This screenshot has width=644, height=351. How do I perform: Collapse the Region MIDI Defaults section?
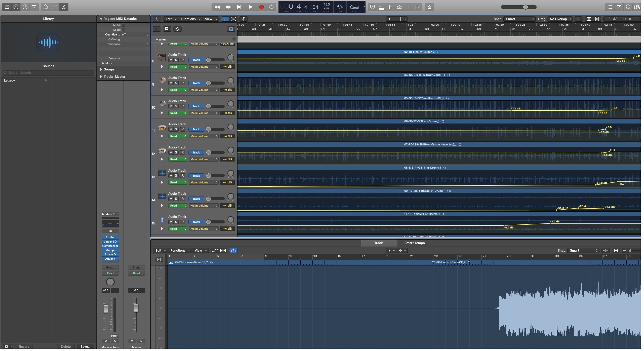(x=101, y=19)
